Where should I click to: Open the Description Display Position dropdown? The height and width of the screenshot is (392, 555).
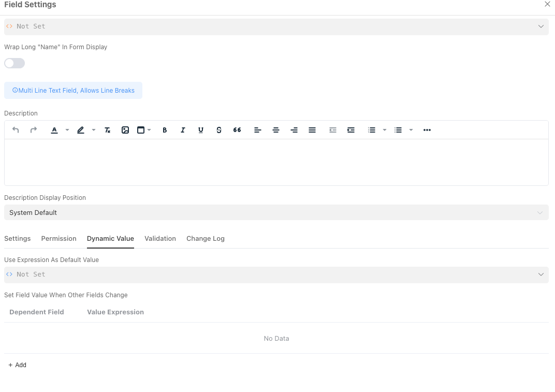276,212
